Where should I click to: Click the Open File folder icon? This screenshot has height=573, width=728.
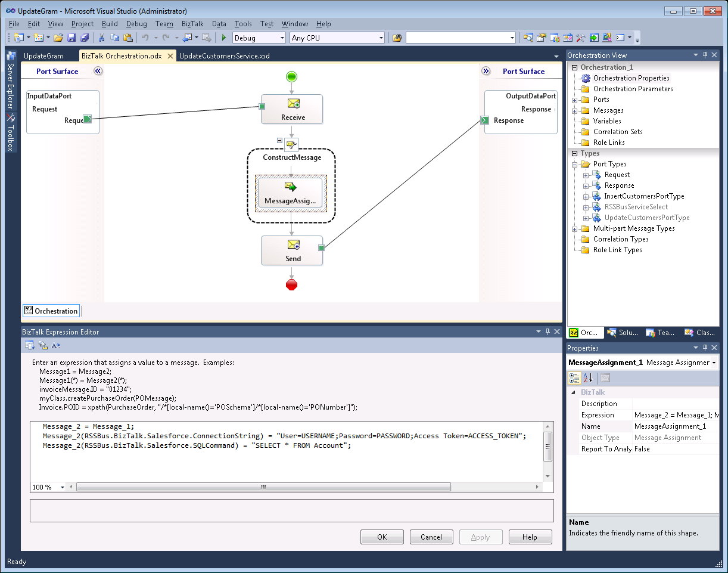point(58,38)
